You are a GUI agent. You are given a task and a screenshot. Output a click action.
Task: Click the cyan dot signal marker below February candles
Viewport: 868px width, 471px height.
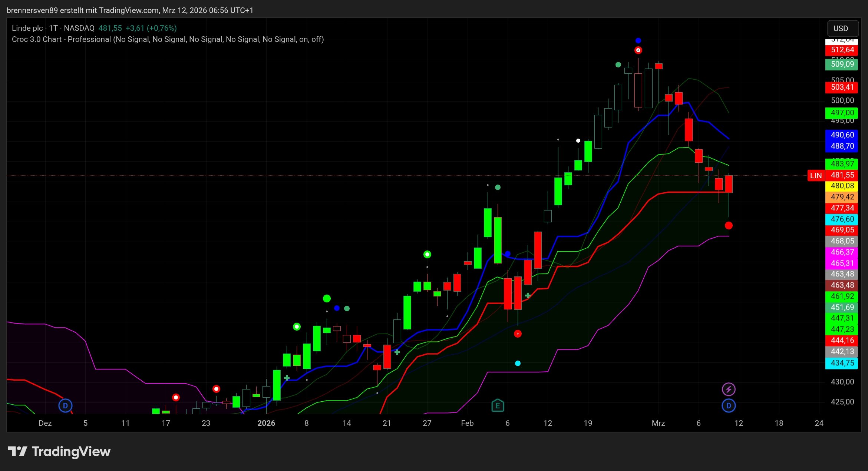coord(518,363)
